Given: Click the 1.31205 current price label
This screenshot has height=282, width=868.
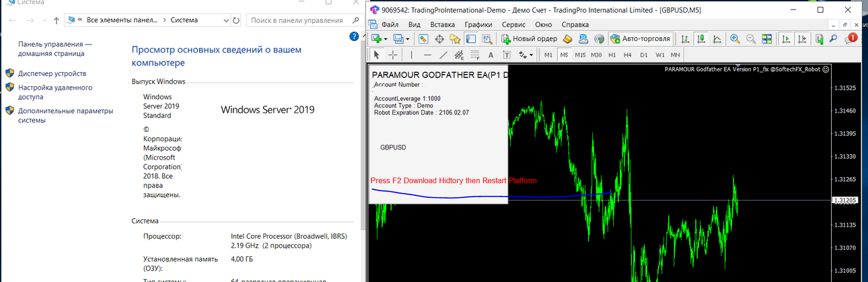Looking at the screenshot, I should point(844,201).
